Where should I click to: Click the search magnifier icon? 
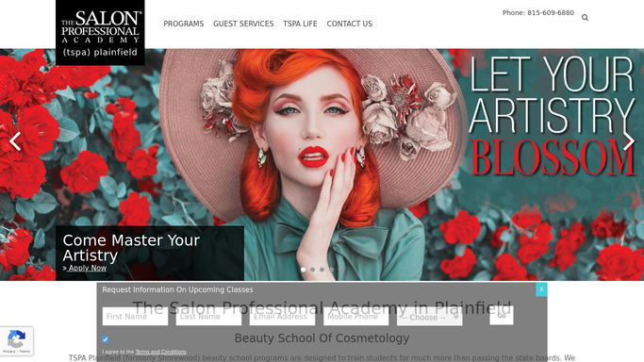coord(585,18)
